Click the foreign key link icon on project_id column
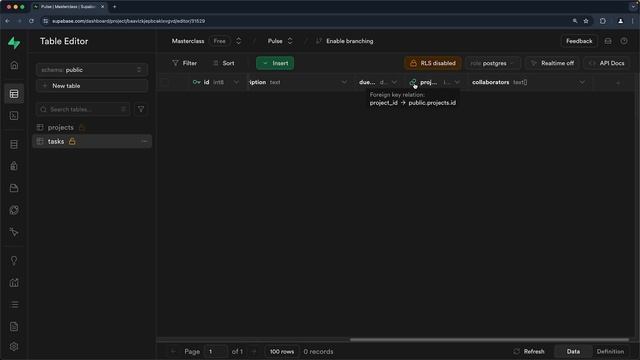The height and width of the screenshot is (360, 640). point(413,82)
